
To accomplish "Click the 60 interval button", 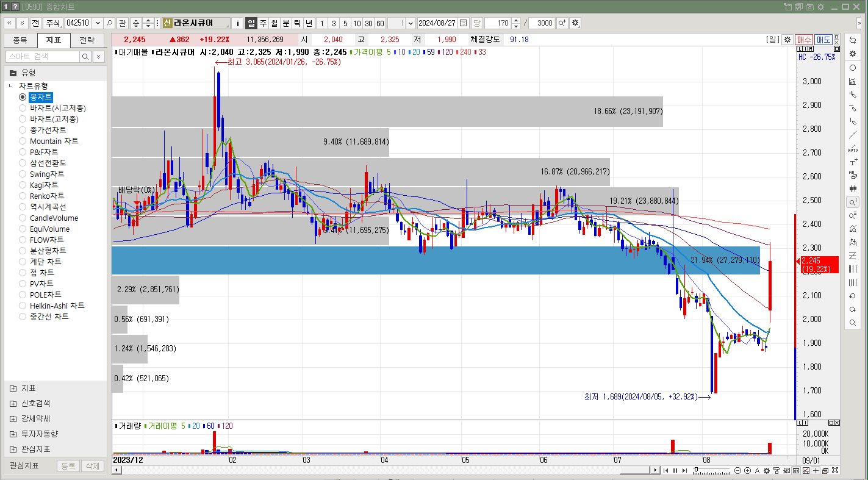I will pos(380,23).
